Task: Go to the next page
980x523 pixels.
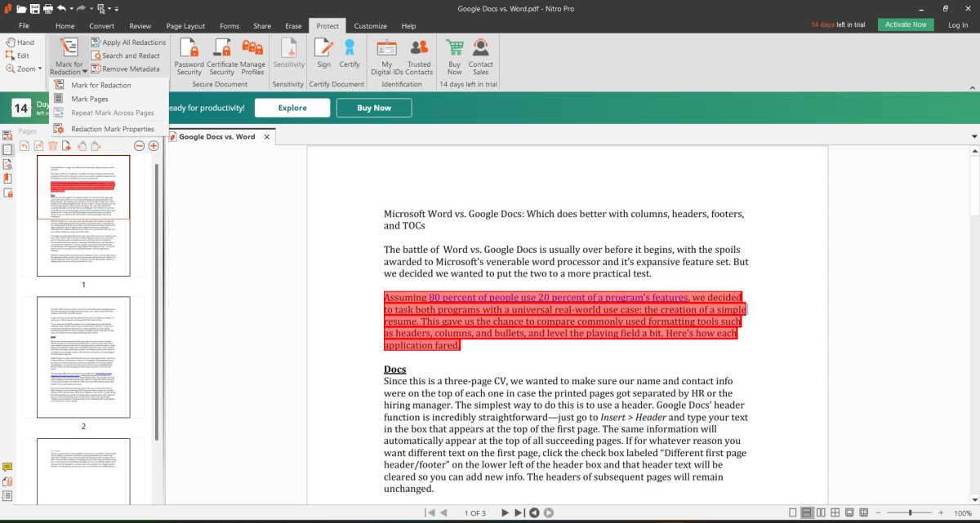Action: (505, 512)
